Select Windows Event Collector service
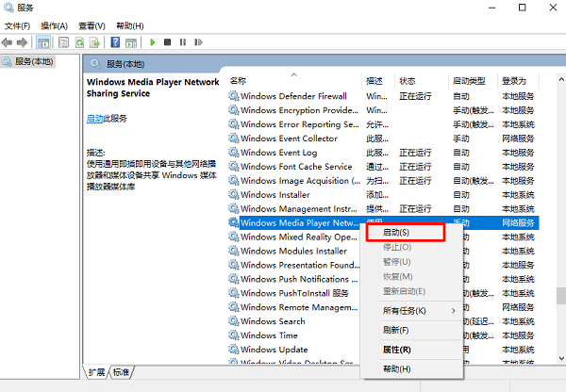Viewport: 566px width, 392px height. click(383, 139)
